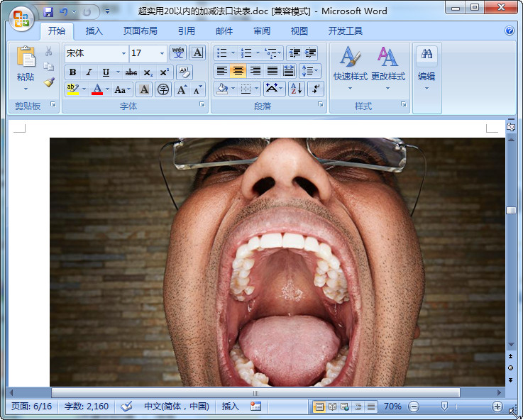Click the zoom slider handle

pos(444,407)
